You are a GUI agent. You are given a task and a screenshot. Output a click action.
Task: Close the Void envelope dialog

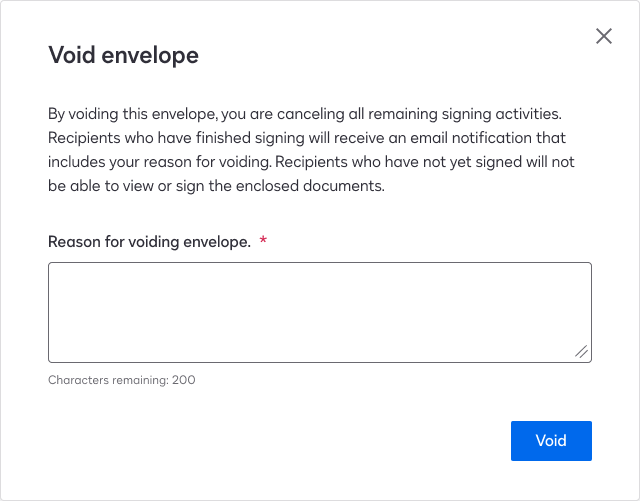(x=604, y=36)
